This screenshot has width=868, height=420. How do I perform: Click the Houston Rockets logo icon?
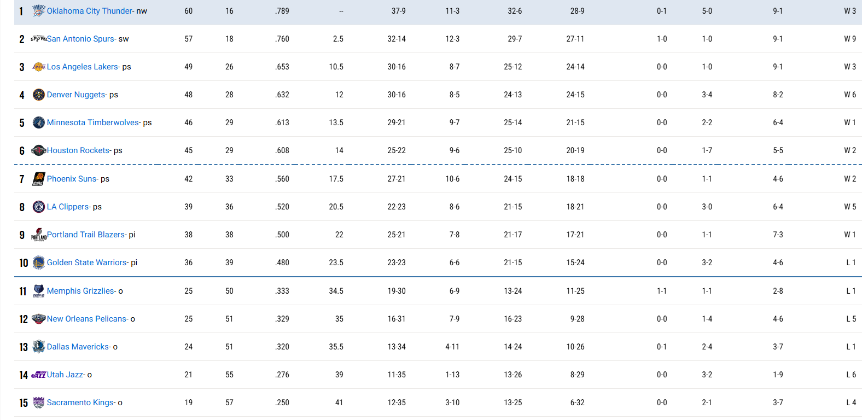[39, 150]
